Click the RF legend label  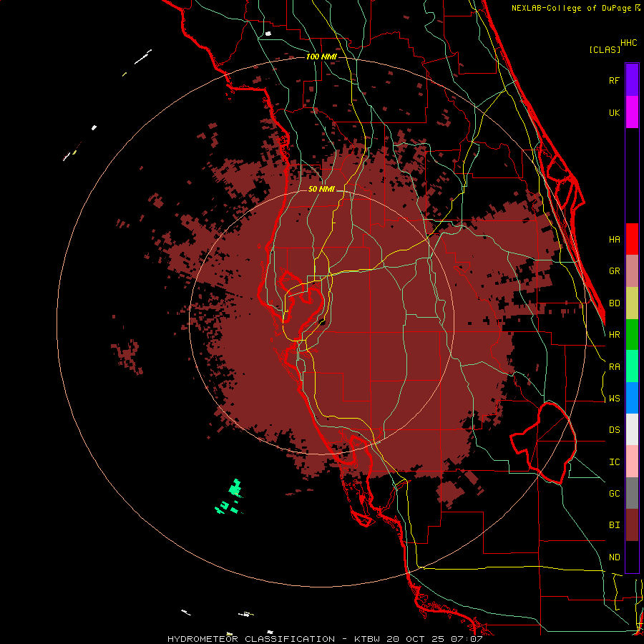point(614,81)
